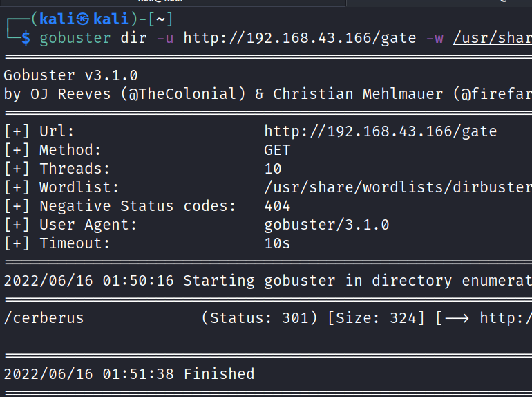Click the Gobuster v3.1.0 version text
Viewport: 532px width, 397px height.
(75, 75)
